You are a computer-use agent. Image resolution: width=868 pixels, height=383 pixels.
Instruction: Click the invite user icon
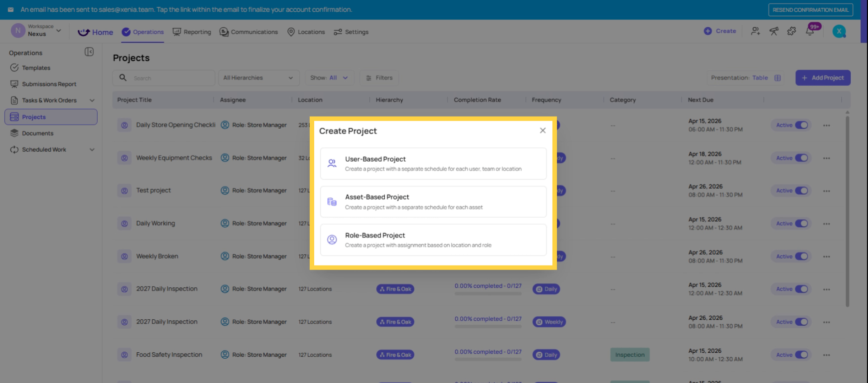pos(755,31)
